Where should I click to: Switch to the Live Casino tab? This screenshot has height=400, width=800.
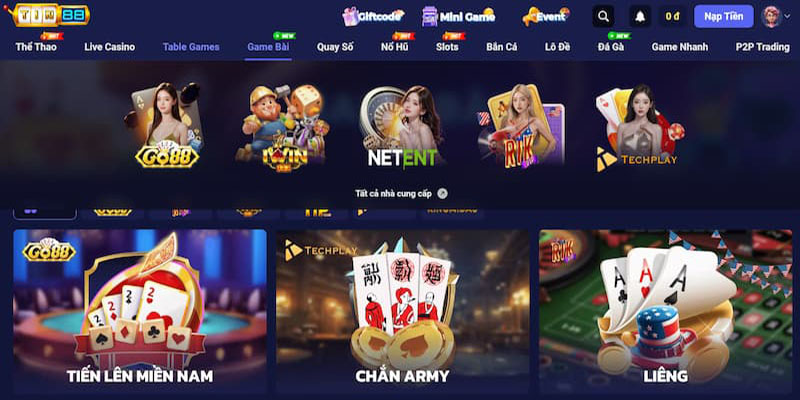[110, 47]
